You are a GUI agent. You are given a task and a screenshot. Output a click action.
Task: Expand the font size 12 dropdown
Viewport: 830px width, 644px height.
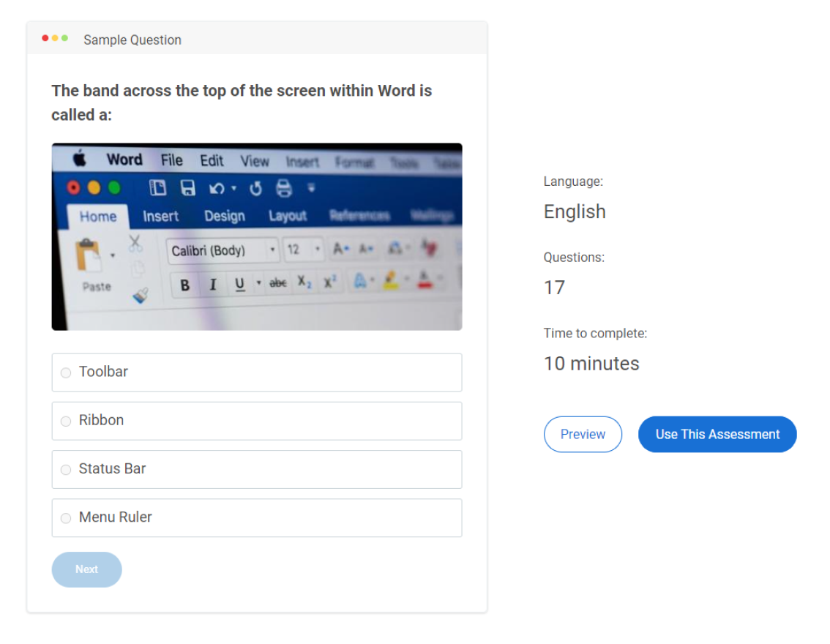pos(317,250)
